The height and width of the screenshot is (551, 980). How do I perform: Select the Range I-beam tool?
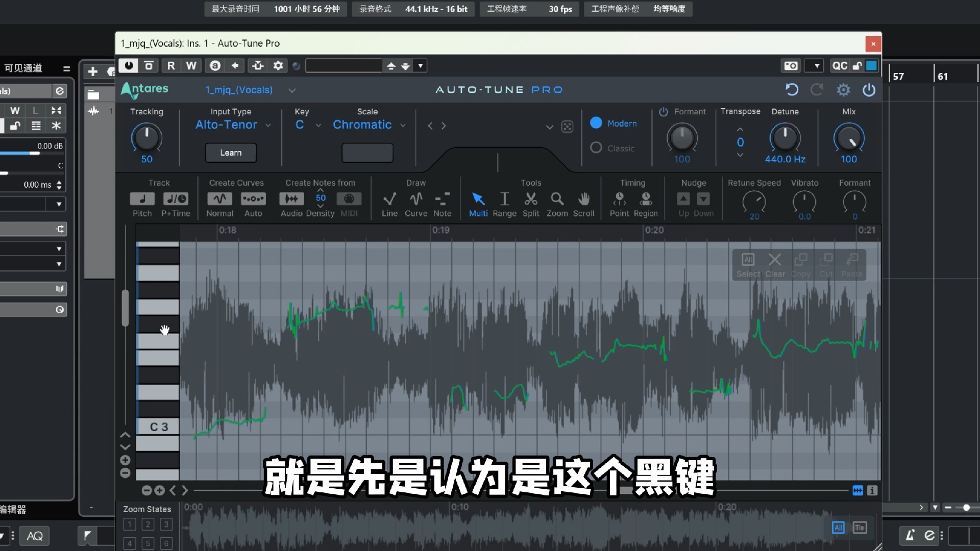point(504,199)
